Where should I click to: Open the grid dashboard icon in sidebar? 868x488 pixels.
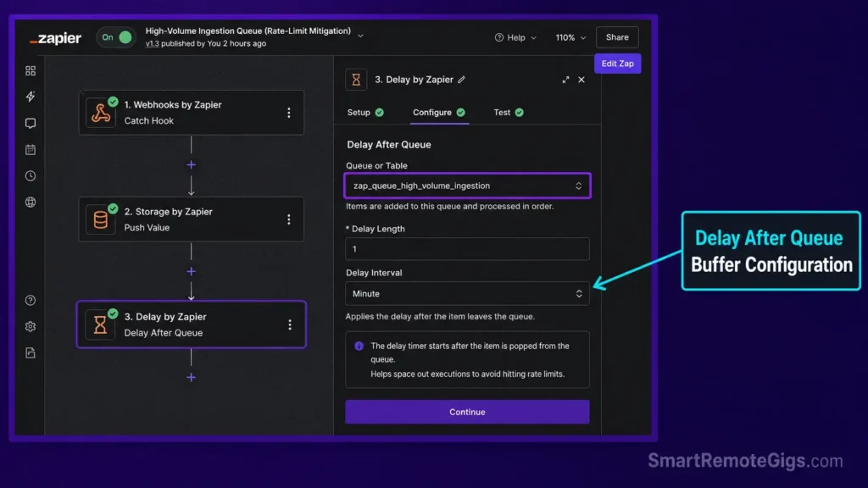click(31, 71)
